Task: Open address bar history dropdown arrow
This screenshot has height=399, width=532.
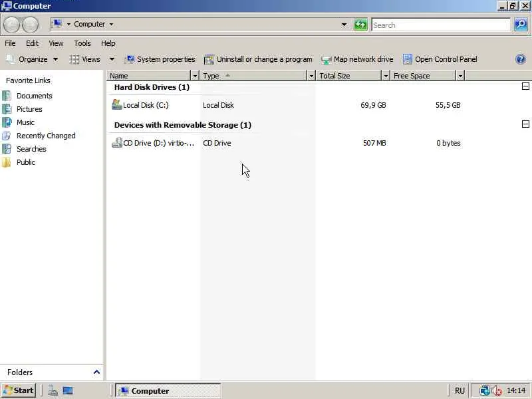Action: tap(344, 25)
